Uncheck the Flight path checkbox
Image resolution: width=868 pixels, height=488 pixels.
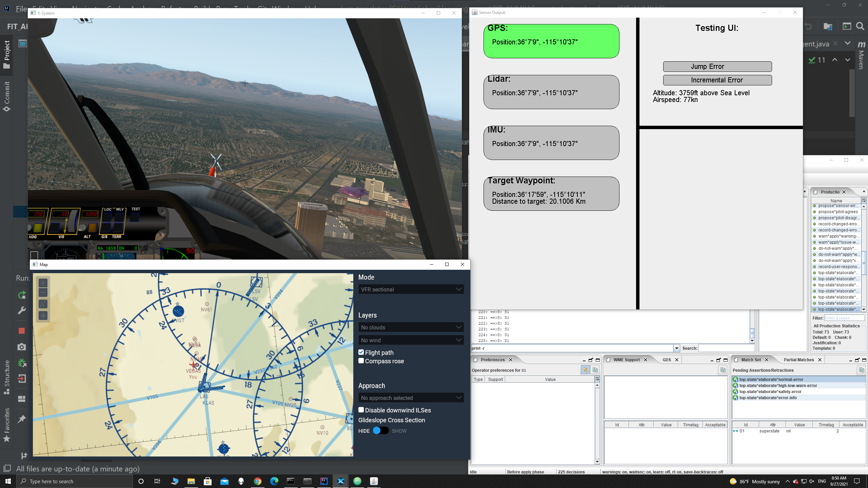click(x=361, y=352)
